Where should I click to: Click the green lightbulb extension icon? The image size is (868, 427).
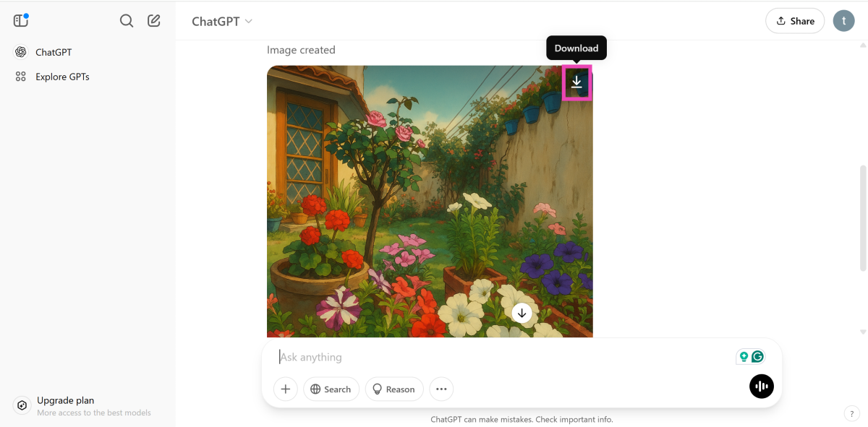(743, 357)
